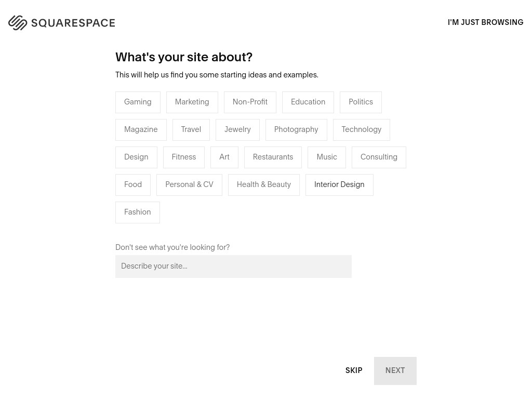Choose the Technology topic
Screen dimensions: 532x399
coord(362,129)
